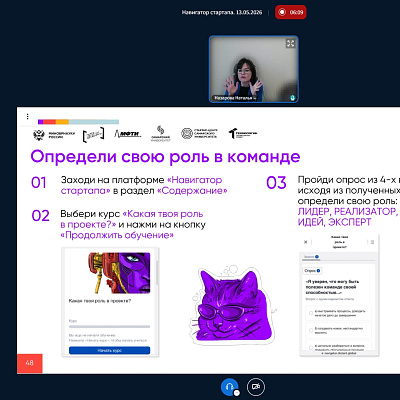Expand the speaker video to fullscreen

(291, 43)
